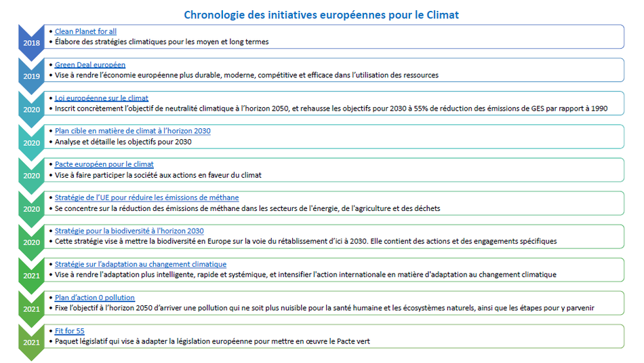Click the text starting 'Vise à rendre l'économie européenne plus durable'
The image size is (644, 363).
[x=247, y=75]
